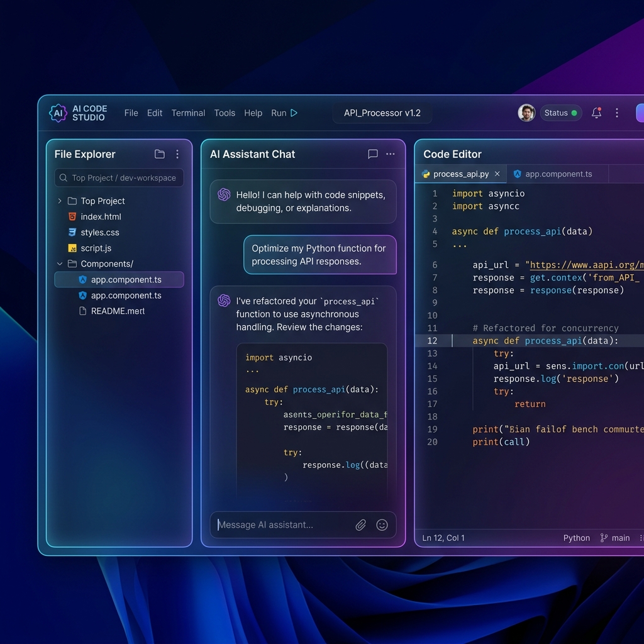This screenshot has width=644, height=644.
Task: Open File Explorer more options menu
Action: click(177, 154)
